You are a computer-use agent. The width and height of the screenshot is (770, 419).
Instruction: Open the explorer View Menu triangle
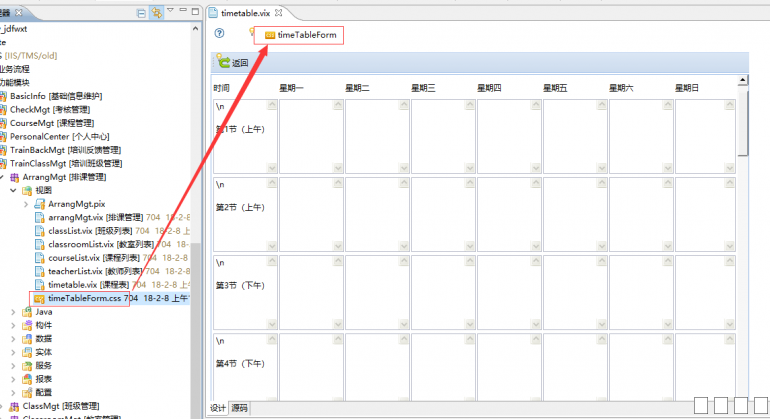[x=171, y=11]
